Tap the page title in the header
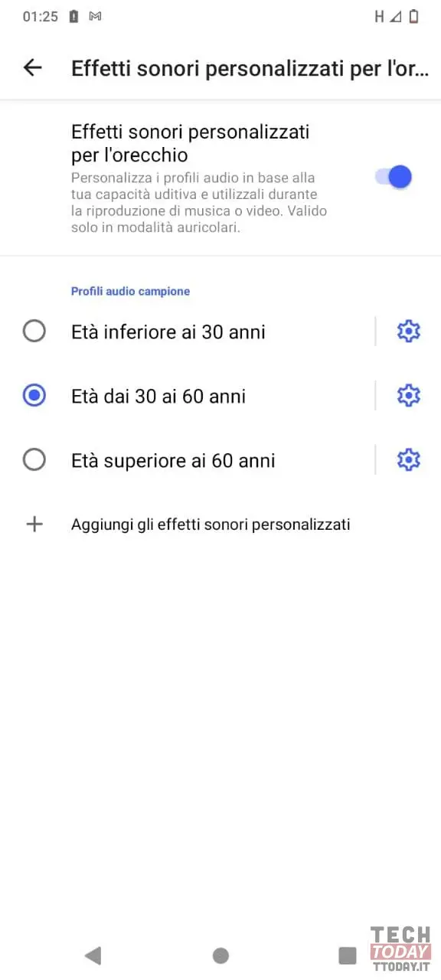The image size is (441, 980). click(250, 67)
